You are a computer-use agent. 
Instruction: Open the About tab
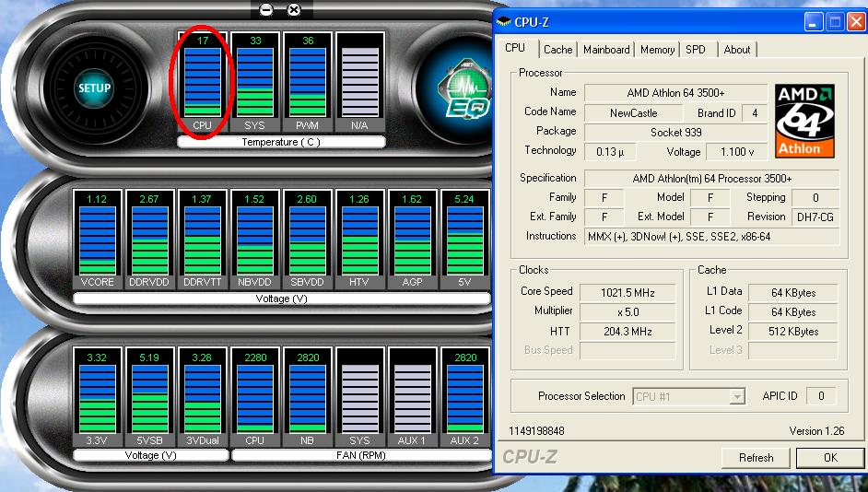point(737,50)
